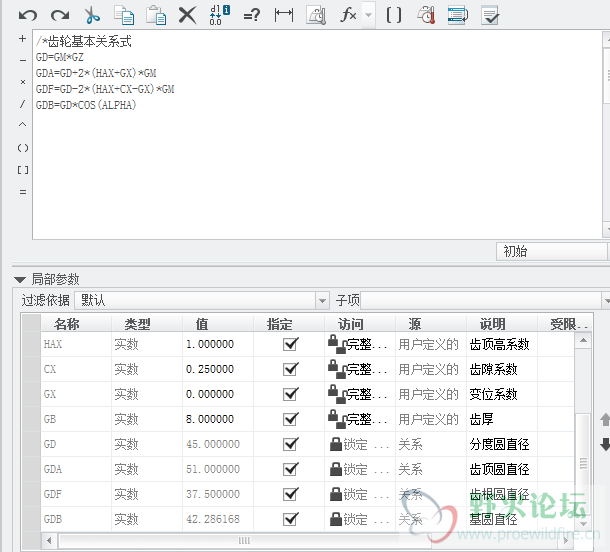The image size is (610, 552).
Task: Open access dropdown 完整 for GB row
Action: point(360,419)
